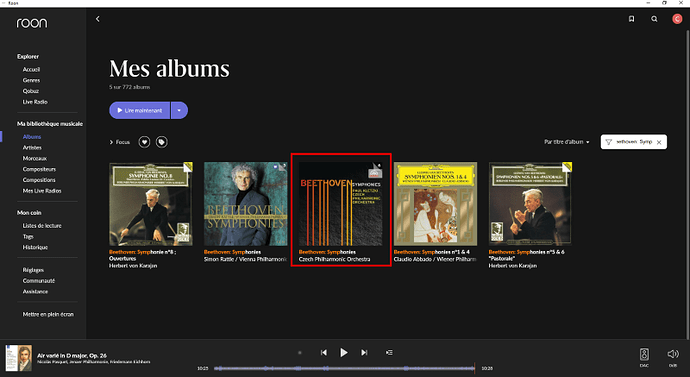The image size is (690, 377).
Task: Click 'Herbert von Karajan' under the Pastorale album
Action: pyautogui.click(x=513, y=266)
